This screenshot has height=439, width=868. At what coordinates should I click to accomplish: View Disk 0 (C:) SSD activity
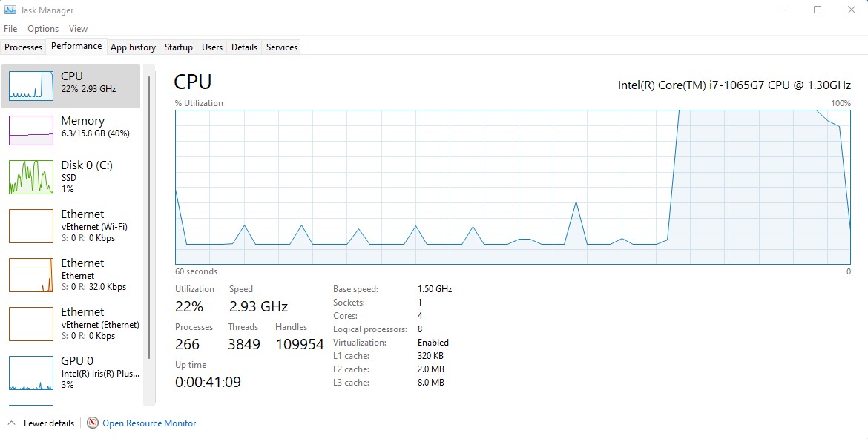click(72, 176)
